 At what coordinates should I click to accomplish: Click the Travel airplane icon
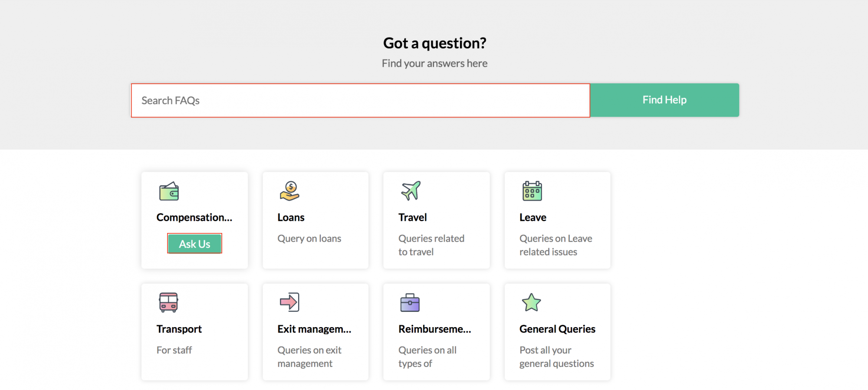click(411, 191)
